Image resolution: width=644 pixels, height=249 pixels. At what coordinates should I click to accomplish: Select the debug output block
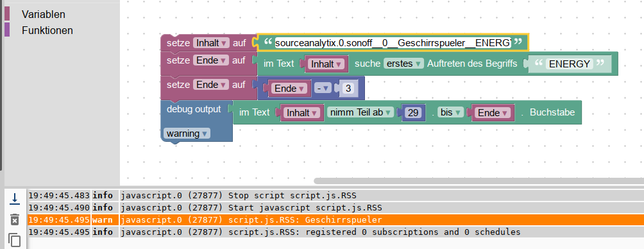click(194, 109)
